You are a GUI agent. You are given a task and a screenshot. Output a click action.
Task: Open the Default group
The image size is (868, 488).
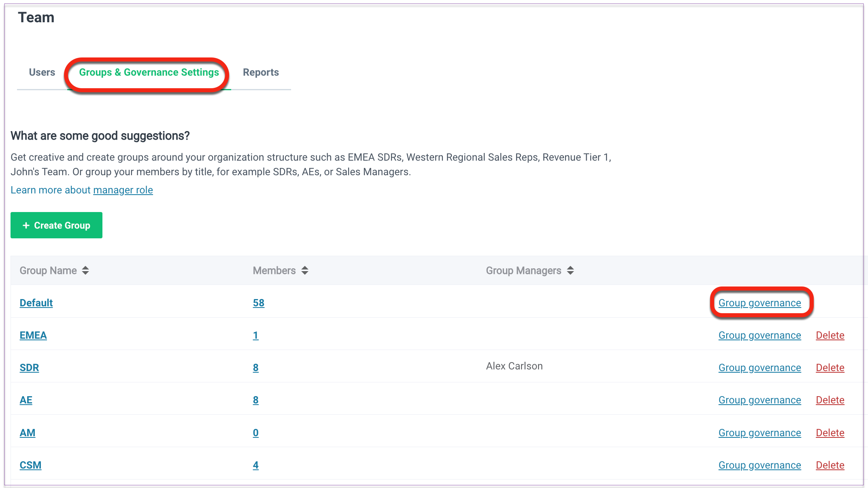point(36,303)
